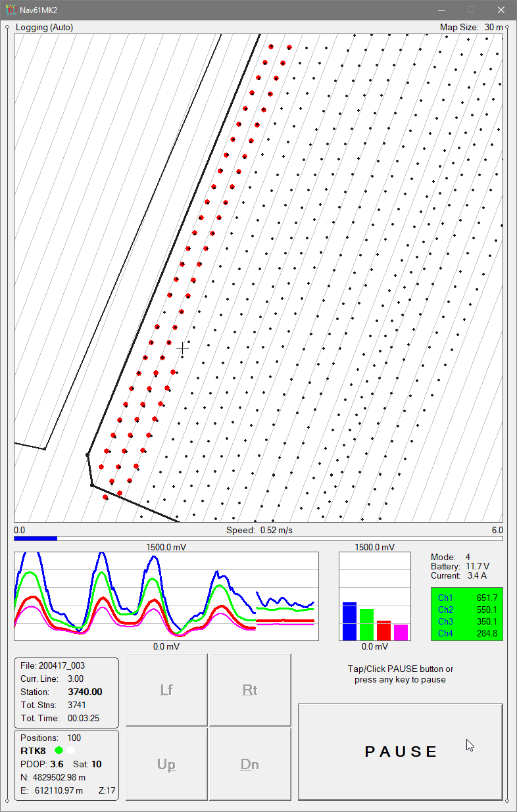Click the Ch1 value 651.7
The image size is (517, 812).
[487, 598]
